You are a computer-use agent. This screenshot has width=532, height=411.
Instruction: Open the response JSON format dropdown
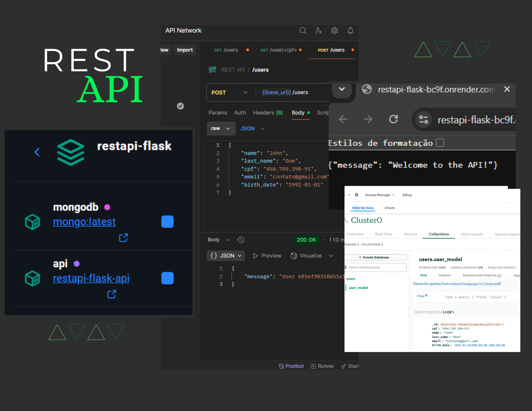point(226,256)
